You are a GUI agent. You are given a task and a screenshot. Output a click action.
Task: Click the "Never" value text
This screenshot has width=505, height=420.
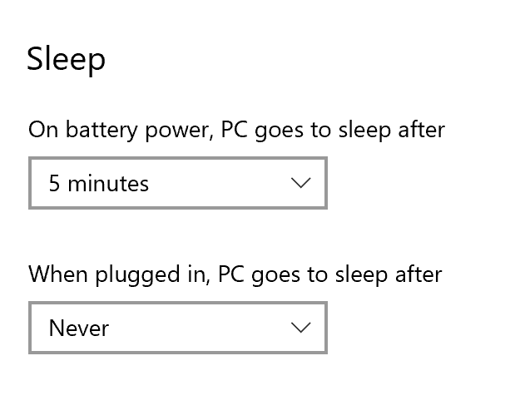point(79,328)
